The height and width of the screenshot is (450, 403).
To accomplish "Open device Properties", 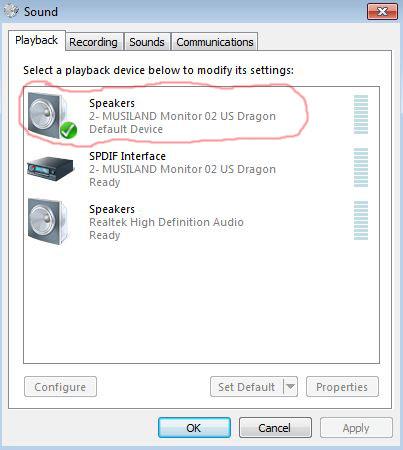I will point(342,387).
